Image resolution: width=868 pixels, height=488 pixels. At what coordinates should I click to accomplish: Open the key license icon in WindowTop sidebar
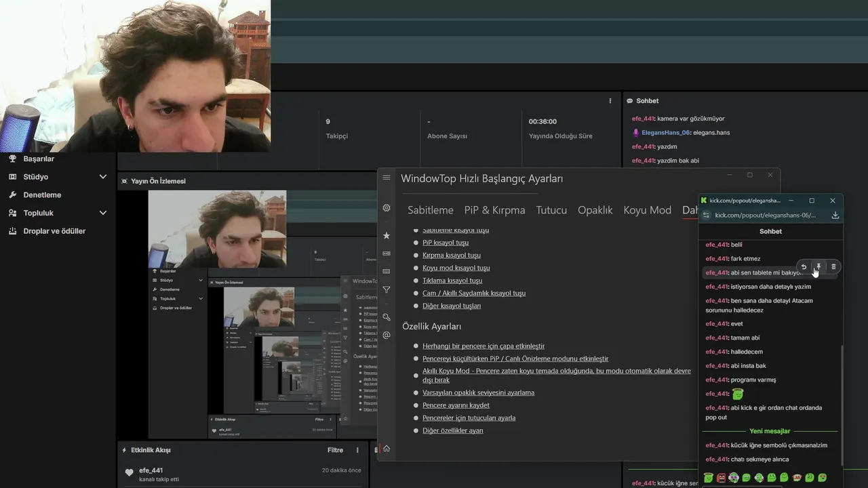click(x=387, y=317)
